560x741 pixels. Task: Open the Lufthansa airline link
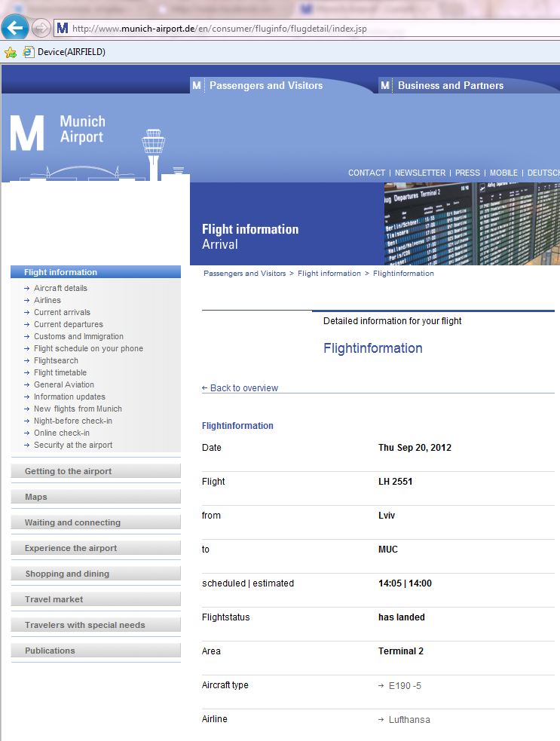[x=409, y=720]
